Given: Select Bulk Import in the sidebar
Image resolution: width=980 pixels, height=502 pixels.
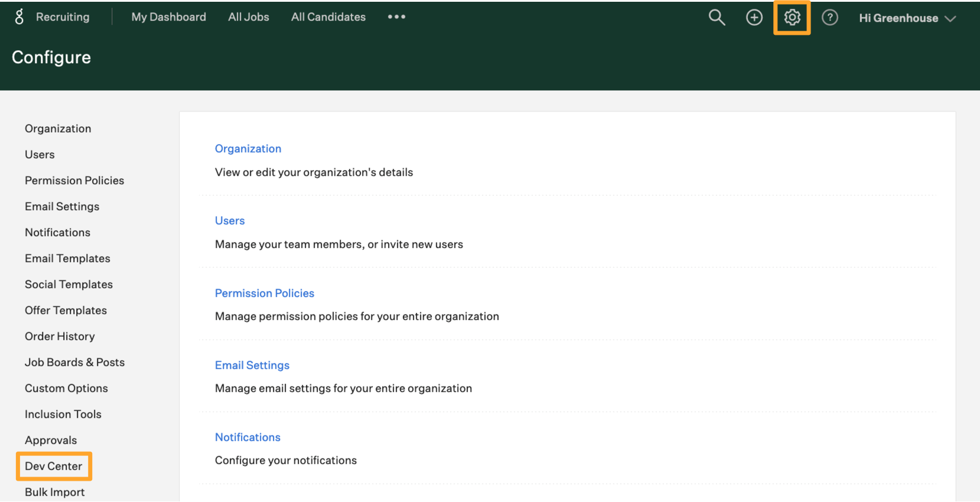Looking at the screenshot, I should point(54,493).
